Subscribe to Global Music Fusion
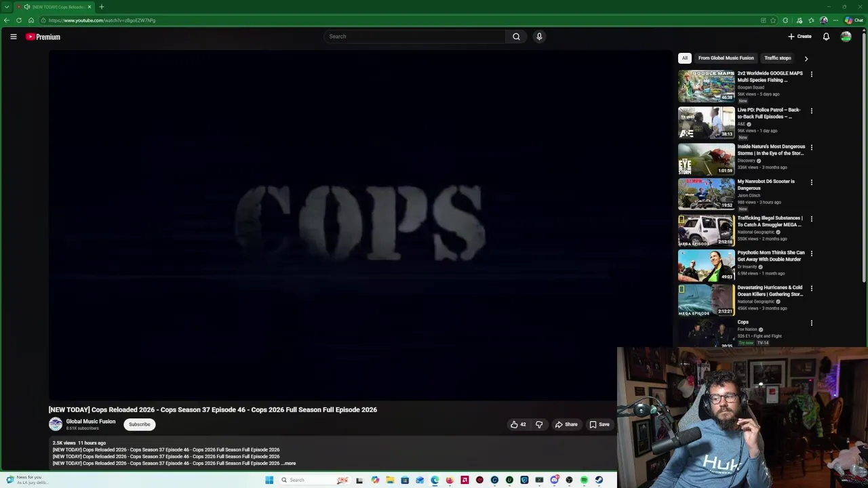This screenshot has height=488, width=868. [x=140, y=424]
